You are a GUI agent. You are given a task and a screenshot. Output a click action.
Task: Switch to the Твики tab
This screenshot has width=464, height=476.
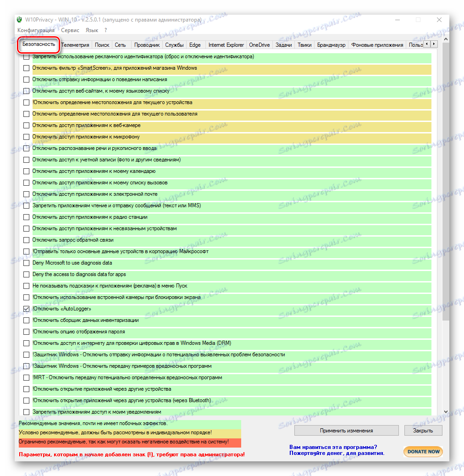click(x=304, y=44)
